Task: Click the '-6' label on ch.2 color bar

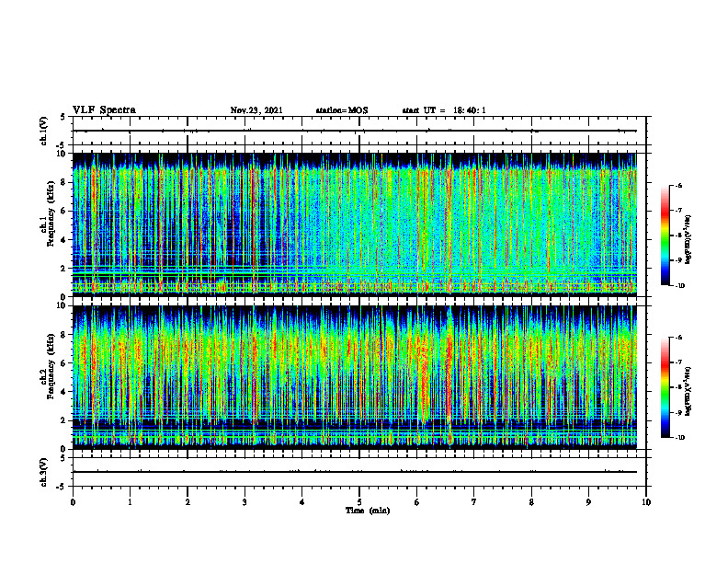Action: pyautogui.click(x=678, y=338)
